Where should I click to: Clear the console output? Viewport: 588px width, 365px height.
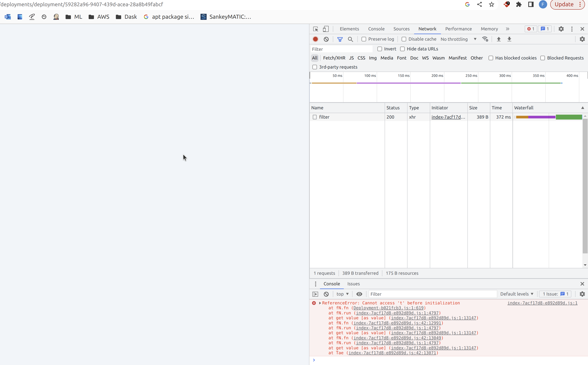pos(326,294)
